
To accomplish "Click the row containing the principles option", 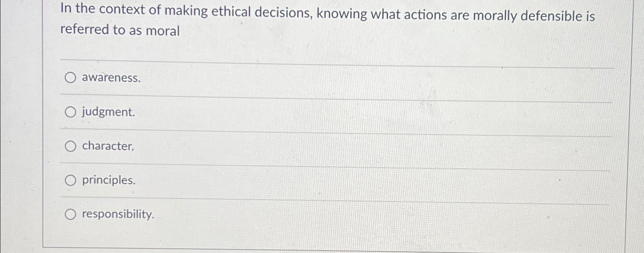I will point(303,181).
